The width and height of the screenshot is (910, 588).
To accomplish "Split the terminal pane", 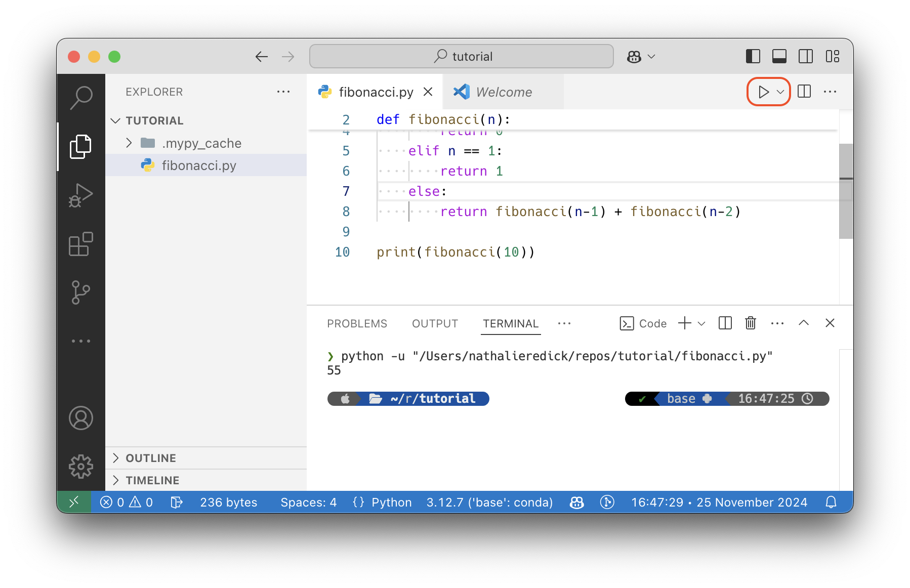I will coord(725,323).
